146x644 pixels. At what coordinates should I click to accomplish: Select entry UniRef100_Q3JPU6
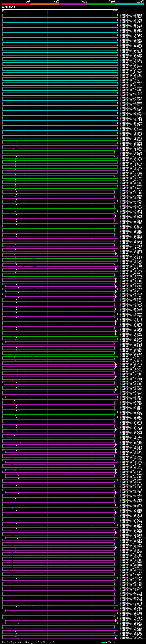131,186
